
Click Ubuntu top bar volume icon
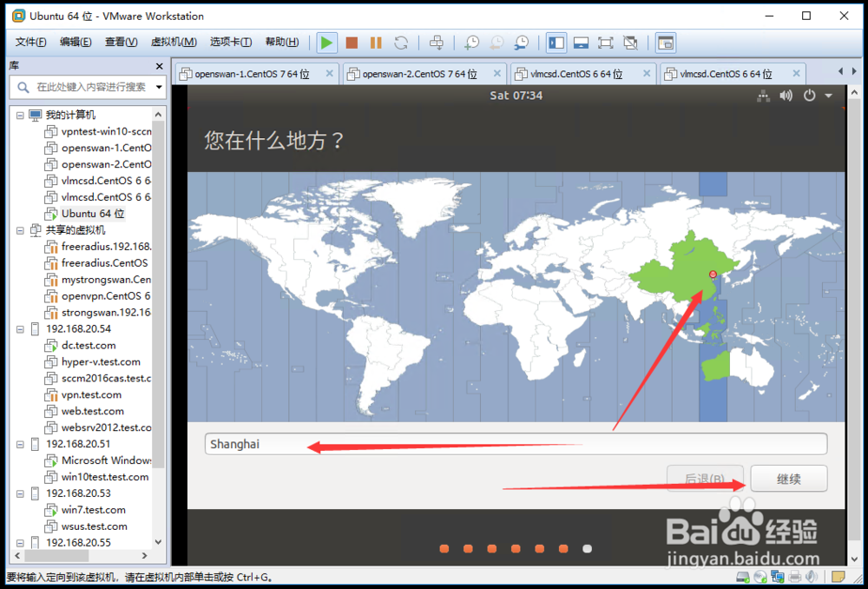(786, 96)
